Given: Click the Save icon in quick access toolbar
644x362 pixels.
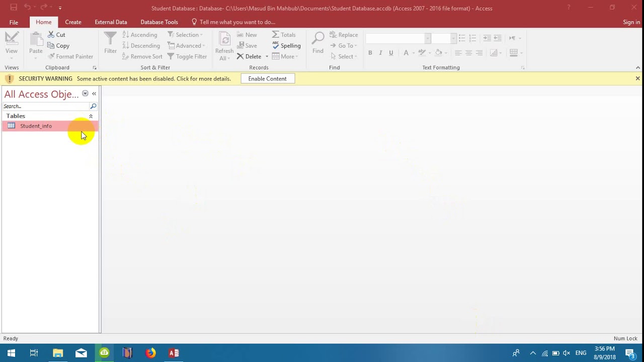Looking at the screenshot, I should 14,8.
